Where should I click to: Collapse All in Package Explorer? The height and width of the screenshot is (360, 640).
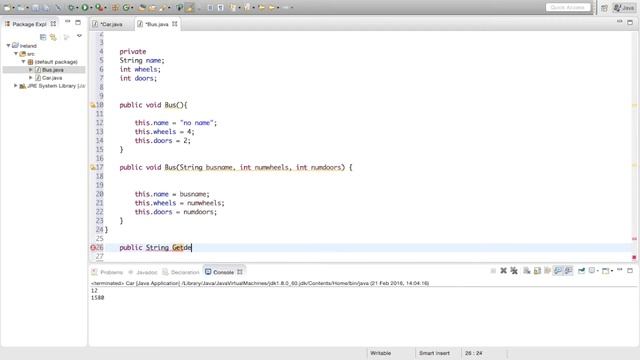point(43,37)
